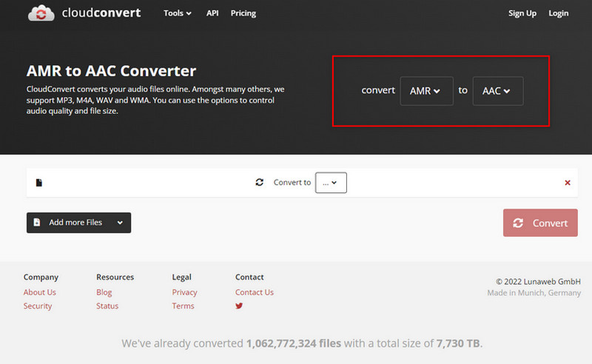Screen dimensions: 592x364
Task: Click the © 2022 Lunaweb GmbH text
Action: tap(538, 282)
